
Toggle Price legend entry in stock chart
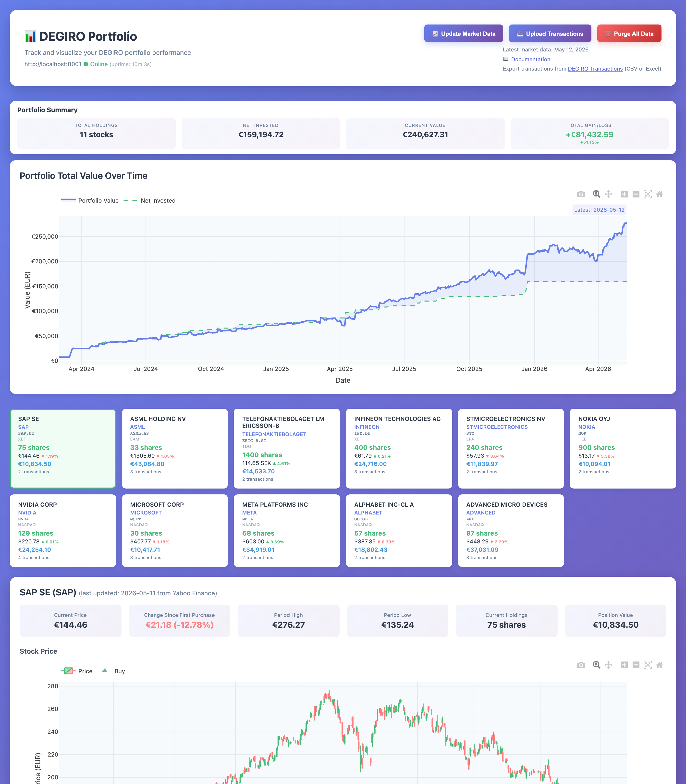pyautogui.click(x=77, y=671)
